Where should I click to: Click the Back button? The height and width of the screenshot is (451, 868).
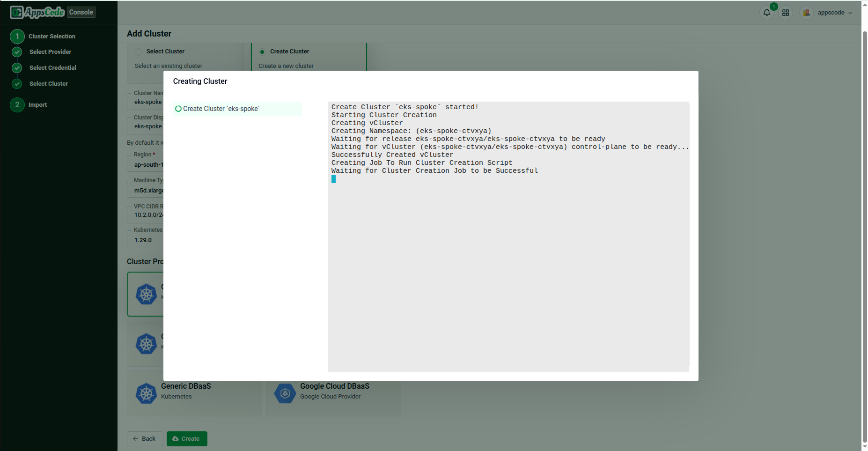point(145,439)
